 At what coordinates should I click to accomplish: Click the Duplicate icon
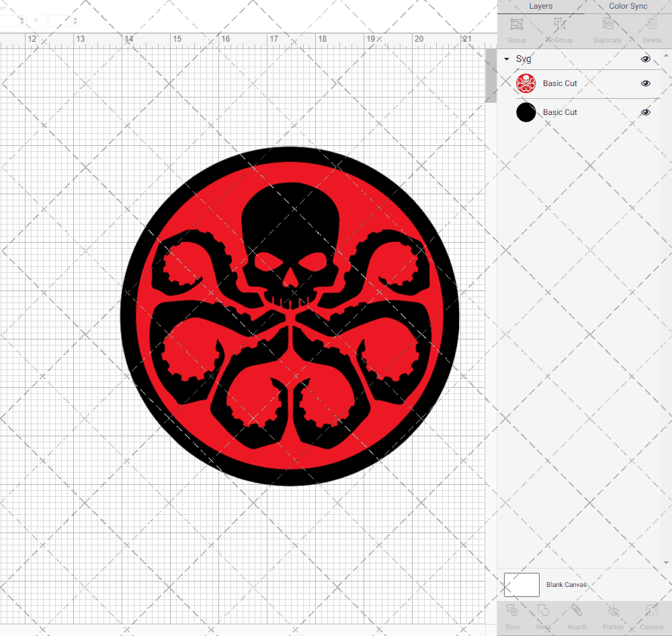(x=607, y=24)
